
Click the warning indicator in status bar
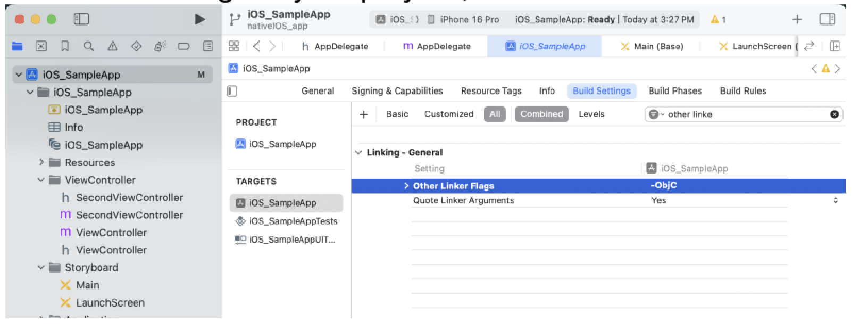tap(718, 20)
